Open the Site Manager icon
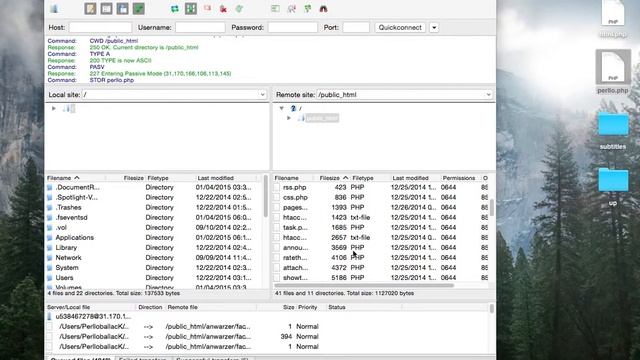The image size is (640, 360). [x=54, y=9]
